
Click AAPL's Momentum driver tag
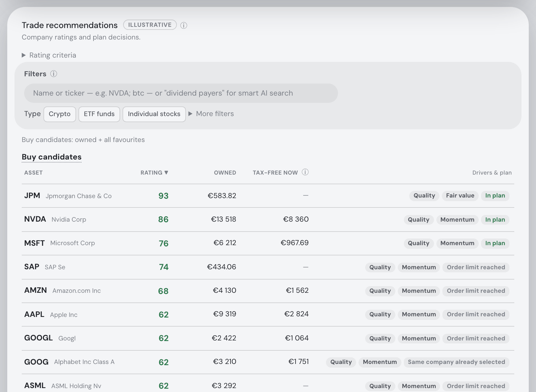point(419,315)
